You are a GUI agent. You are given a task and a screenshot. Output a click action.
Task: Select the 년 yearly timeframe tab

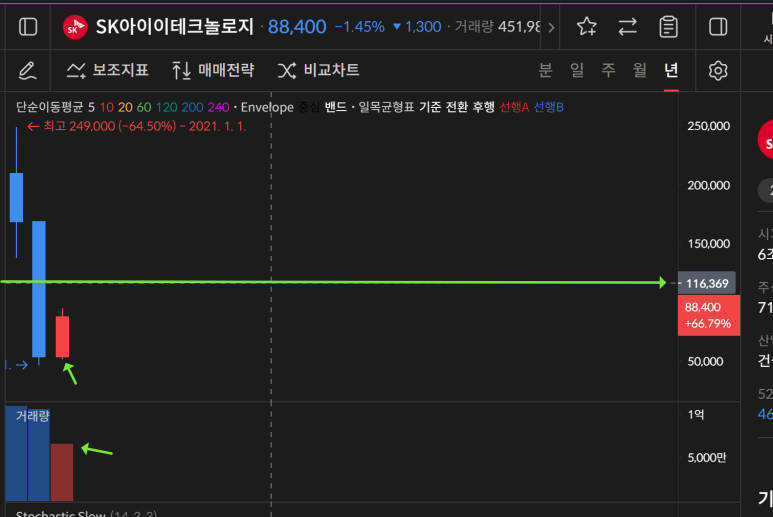[x=671, y=70]
